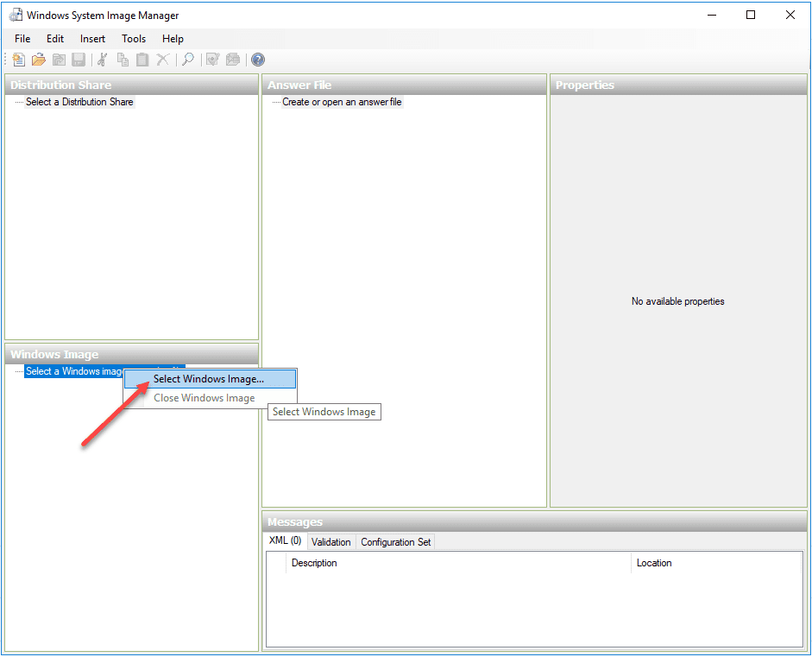812x657 pixels.
Task: Minimize the Windows System Image Manager window
Action: 712,15
